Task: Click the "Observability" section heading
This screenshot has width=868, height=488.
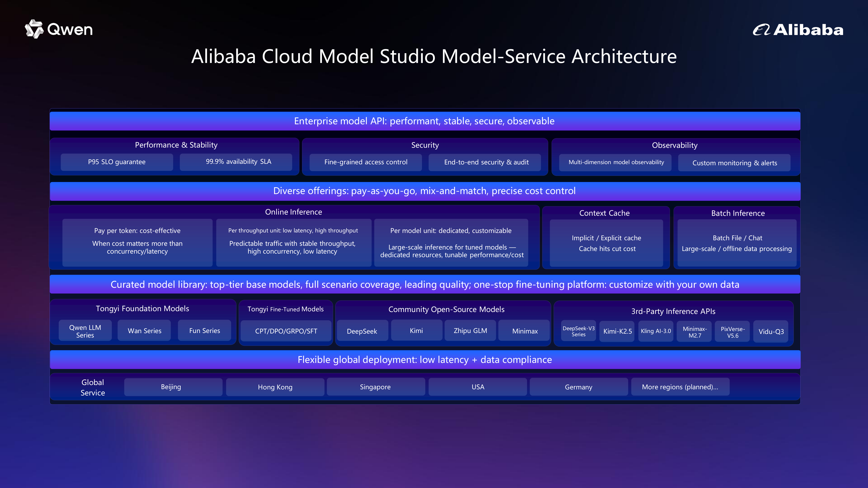Action: tap(675, 145)
